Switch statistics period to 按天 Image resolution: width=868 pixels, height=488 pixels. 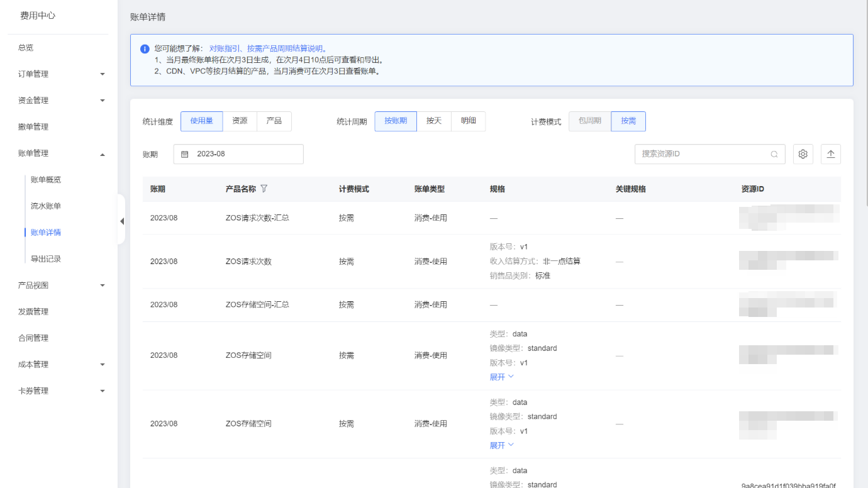434,121
